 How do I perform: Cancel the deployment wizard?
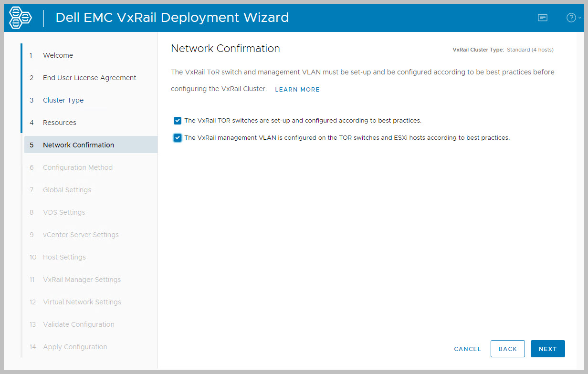pos(467,349)
